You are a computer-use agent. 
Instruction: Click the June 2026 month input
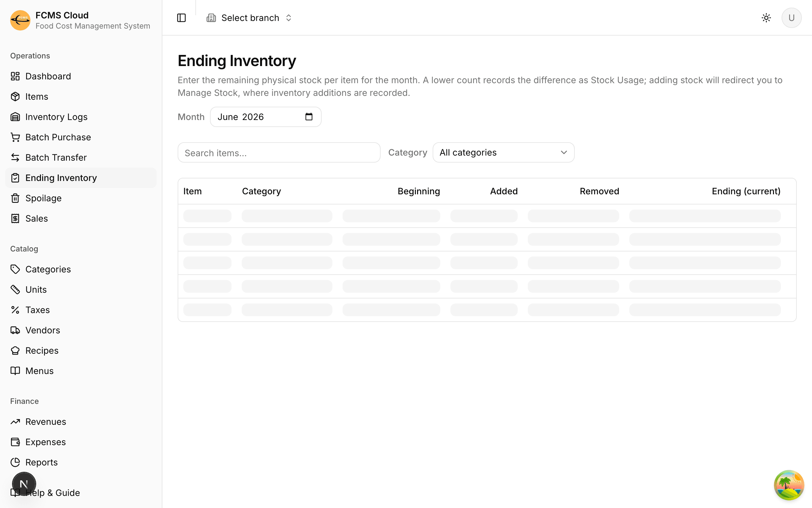click(265, 117)
